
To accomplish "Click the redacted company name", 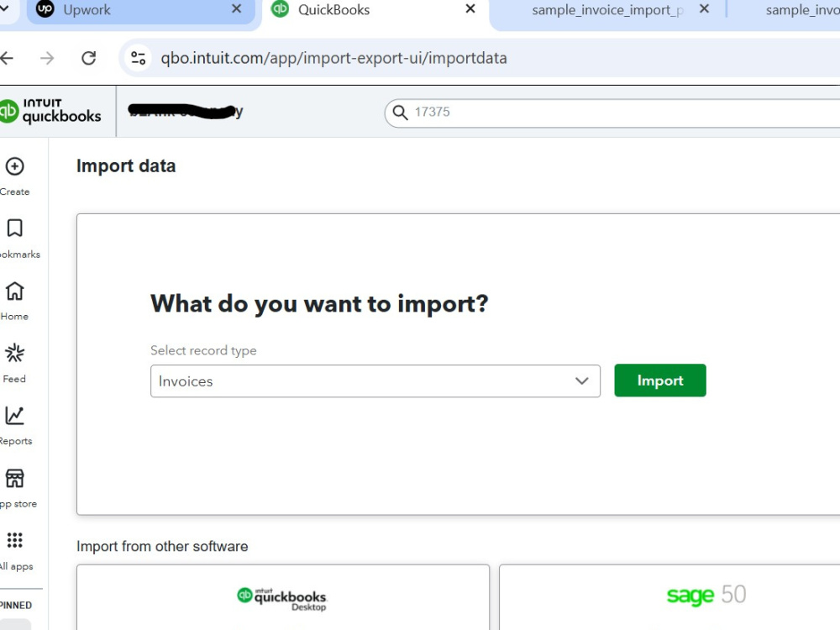I will coord(186,112).
